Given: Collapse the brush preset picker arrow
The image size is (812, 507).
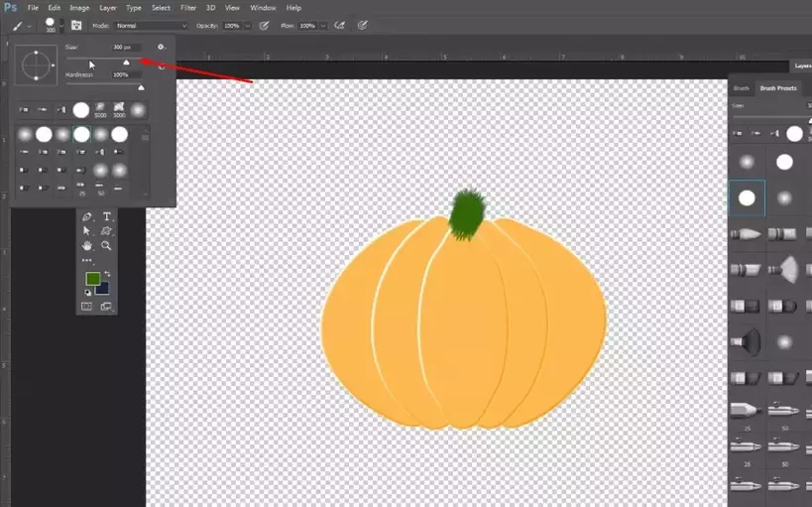Looking at the screenshot, I should pos(61,26).
